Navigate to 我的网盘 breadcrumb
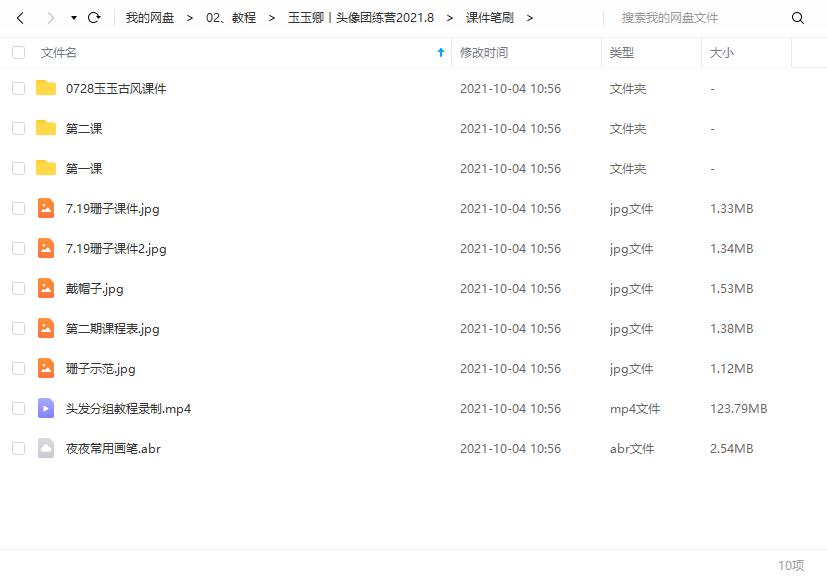The image size is (827, 581). pyautogui.click(x=150, y=18)
